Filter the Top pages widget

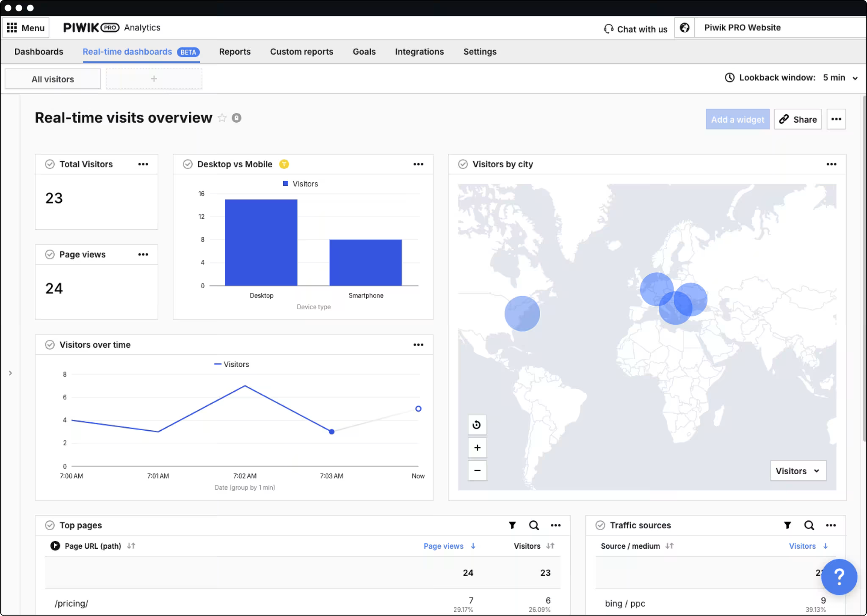click(512, 525)
